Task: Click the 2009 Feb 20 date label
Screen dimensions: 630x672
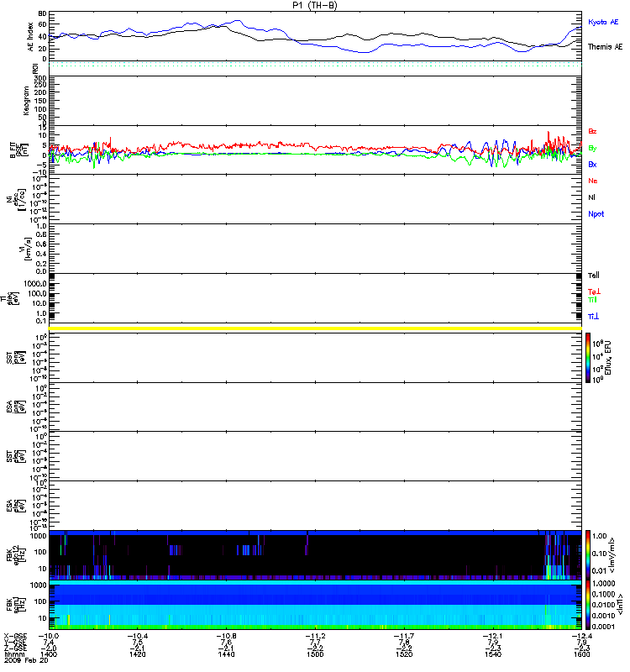Action: click(x=22, y=664)
